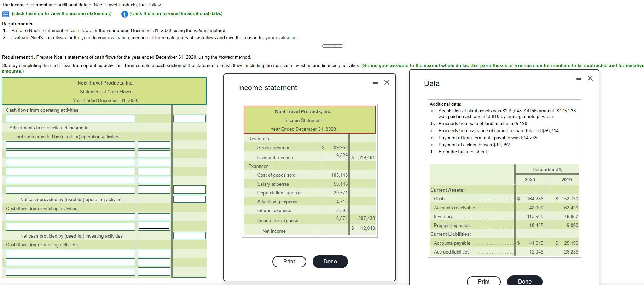Select the first investing activities label field
This screenshot has height=285, width=644.
coord(70,217)
